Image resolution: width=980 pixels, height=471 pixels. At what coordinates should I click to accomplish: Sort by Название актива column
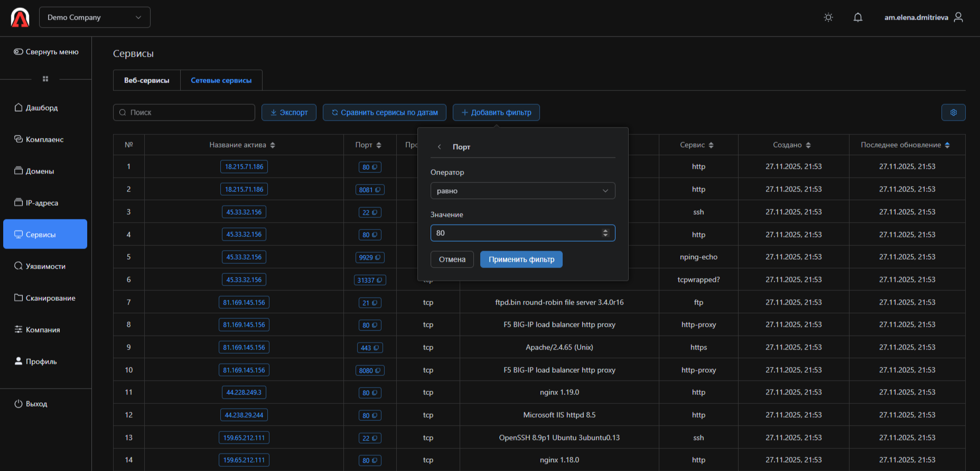(x=273, y=145)
